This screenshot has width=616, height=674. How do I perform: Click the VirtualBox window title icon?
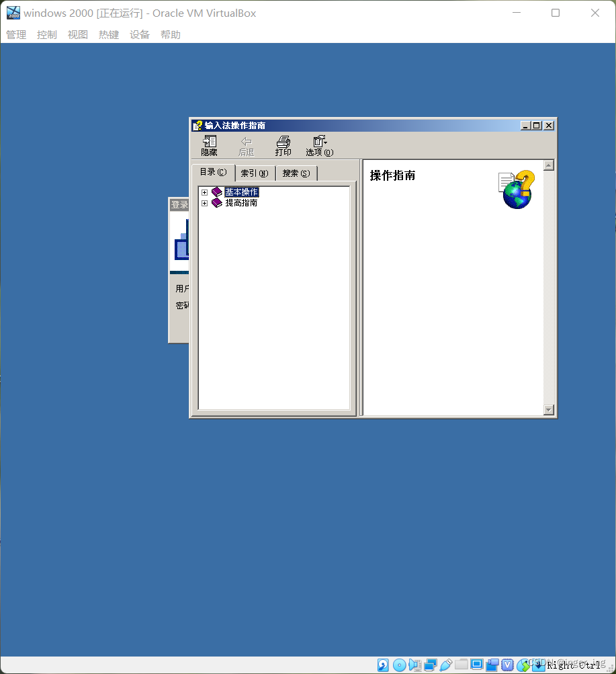[13, 13]
